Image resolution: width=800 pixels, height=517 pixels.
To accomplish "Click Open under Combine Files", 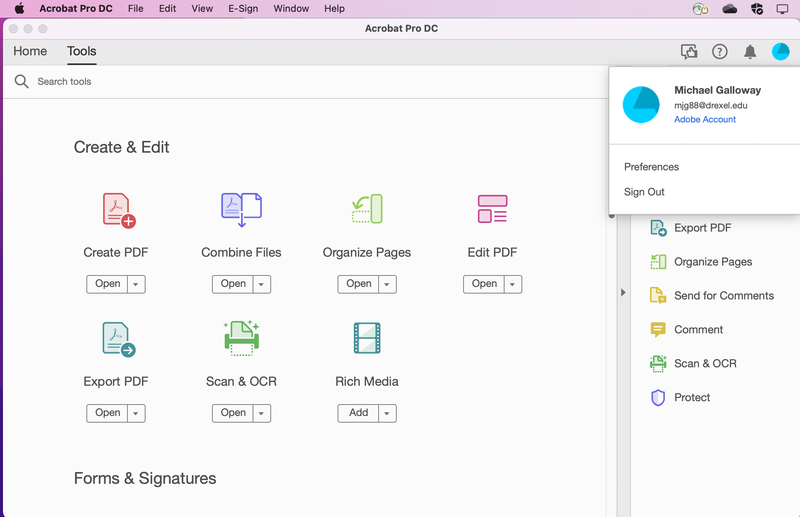I will tap(233, 284).
